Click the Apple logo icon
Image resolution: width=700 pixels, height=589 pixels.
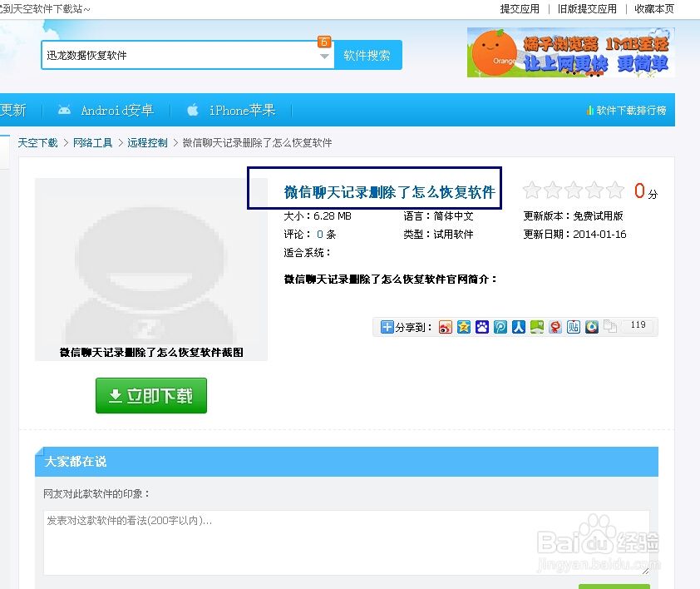[x=193, y=110]
